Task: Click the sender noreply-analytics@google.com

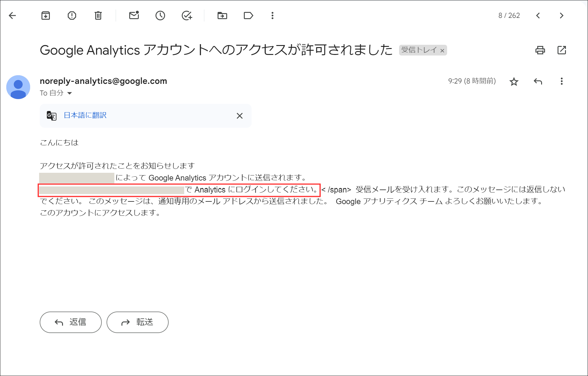Action: pos(103,81)
